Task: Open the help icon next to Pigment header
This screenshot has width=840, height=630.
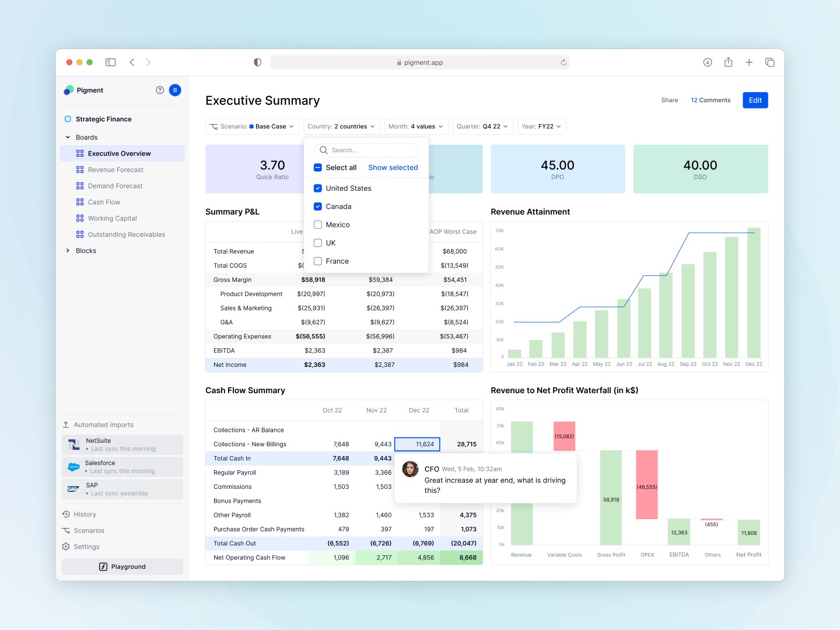Action: pos(159,90)
